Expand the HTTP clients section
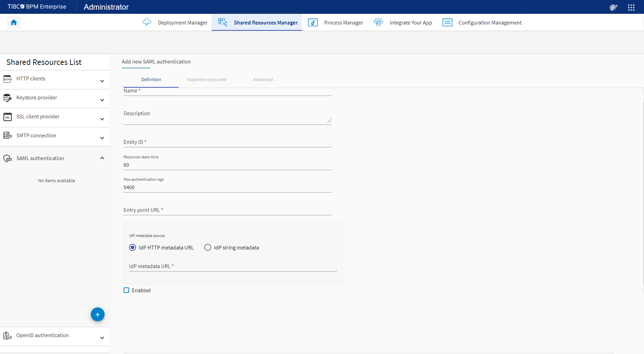The image size is (644, 354). click(102, 81)
